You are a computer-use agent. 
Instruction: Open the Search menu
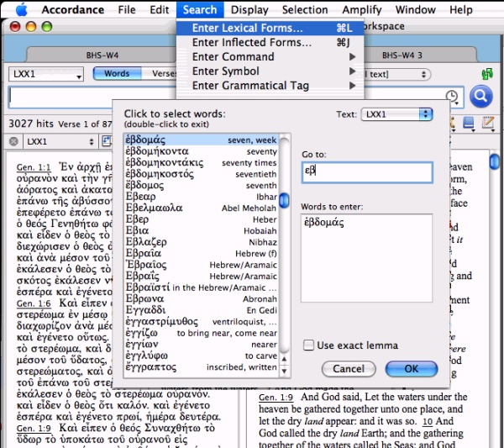click(x=200, y=9)
